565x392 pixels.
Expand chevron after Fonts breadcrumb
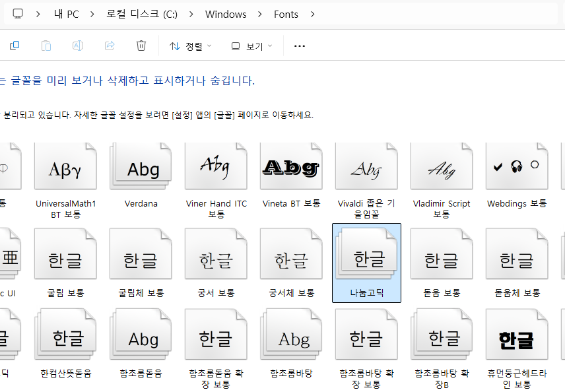(312, 14)
